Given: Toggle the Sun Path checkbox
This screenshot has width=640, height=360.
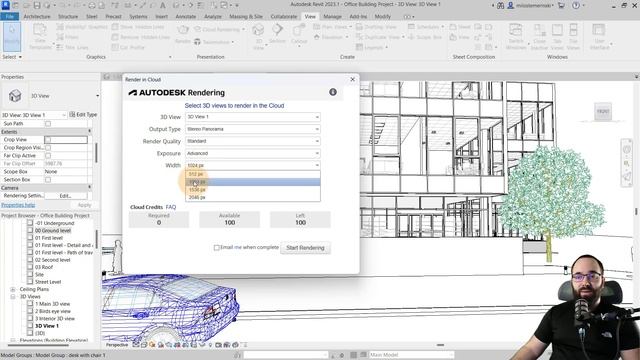Looking at the screenshot, I should click(x=48, y=123).
